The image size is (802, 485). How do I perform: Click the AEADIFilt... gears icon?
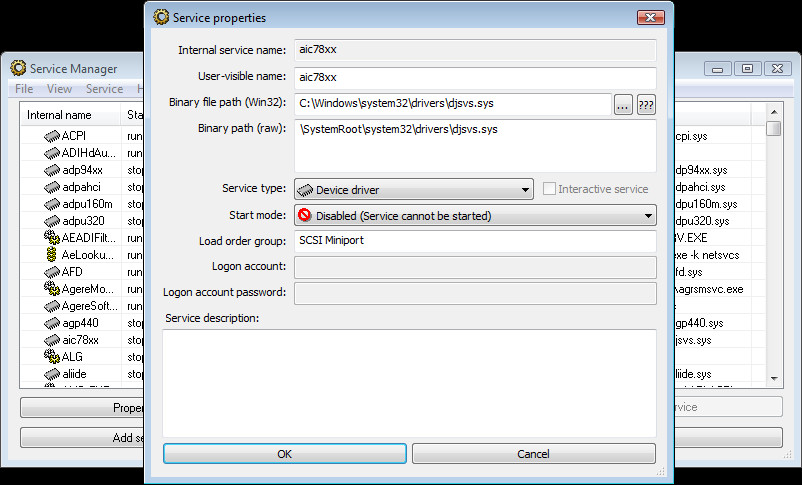point(52,237)
